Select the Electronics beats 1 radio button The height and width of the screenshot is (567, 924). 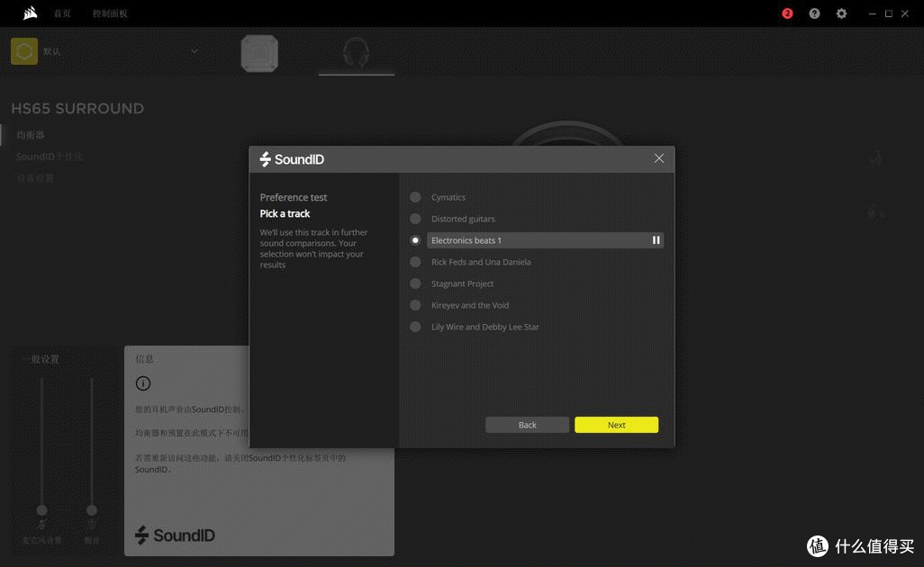click(x=415, y=240)
